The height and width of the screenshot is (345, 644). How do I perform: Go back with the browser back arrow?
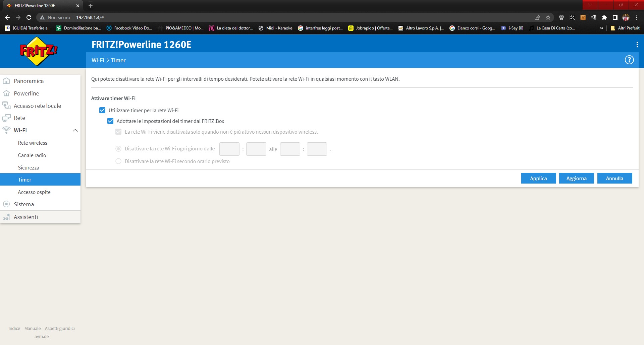coord(7,17)
